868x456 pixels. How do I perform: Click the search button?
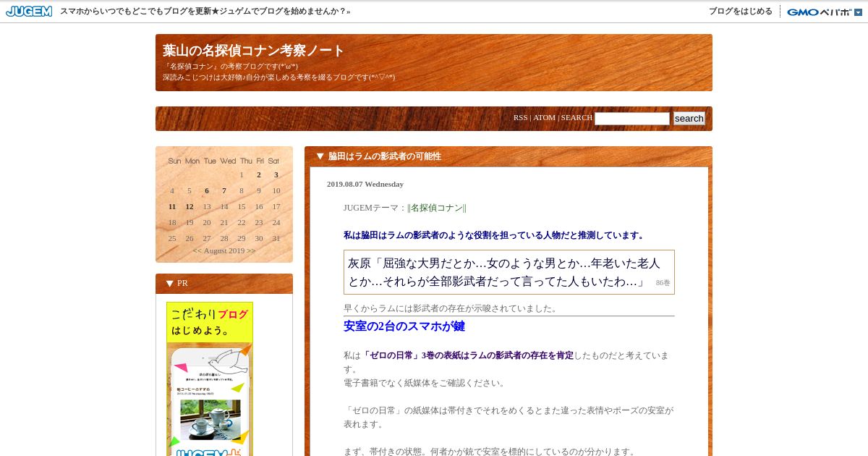pos(689,118)
